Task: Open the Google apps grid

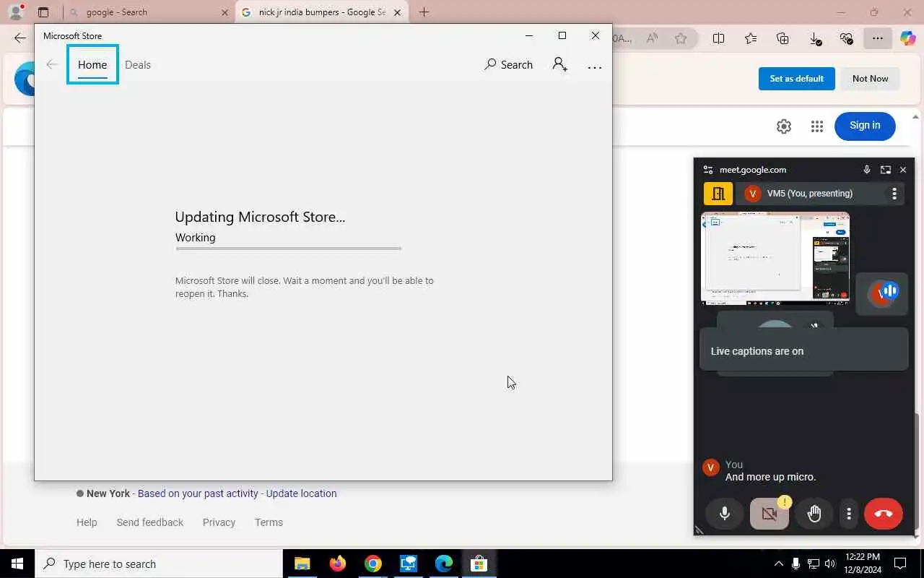Action: pyautogui.click(x=817, y=126)
